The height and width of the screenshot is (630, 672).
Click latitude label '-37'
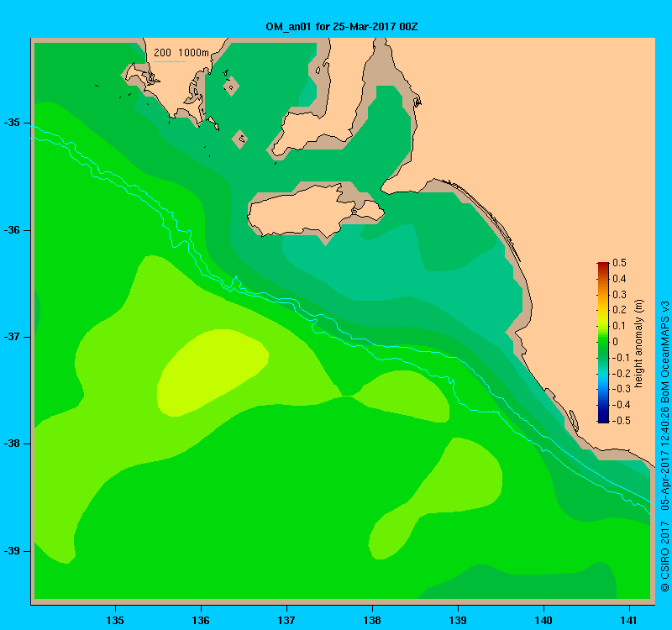point(12,337)
